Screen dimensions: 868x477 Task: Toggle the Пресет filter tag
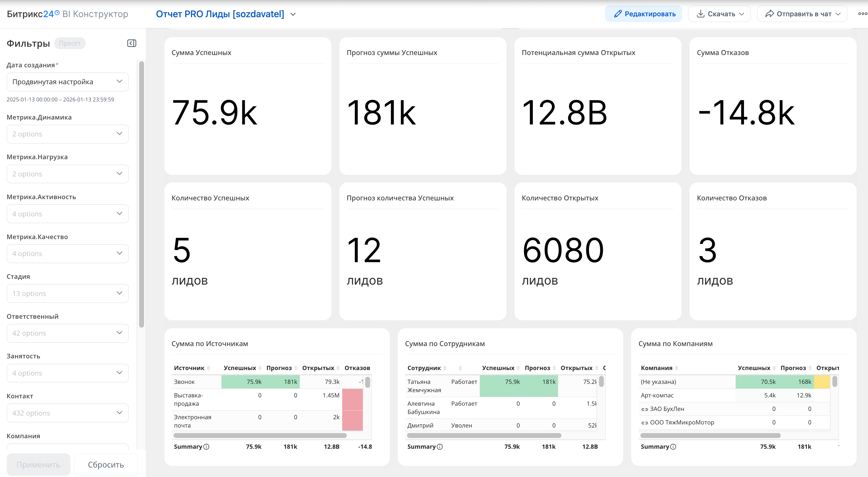coord(70,43)
